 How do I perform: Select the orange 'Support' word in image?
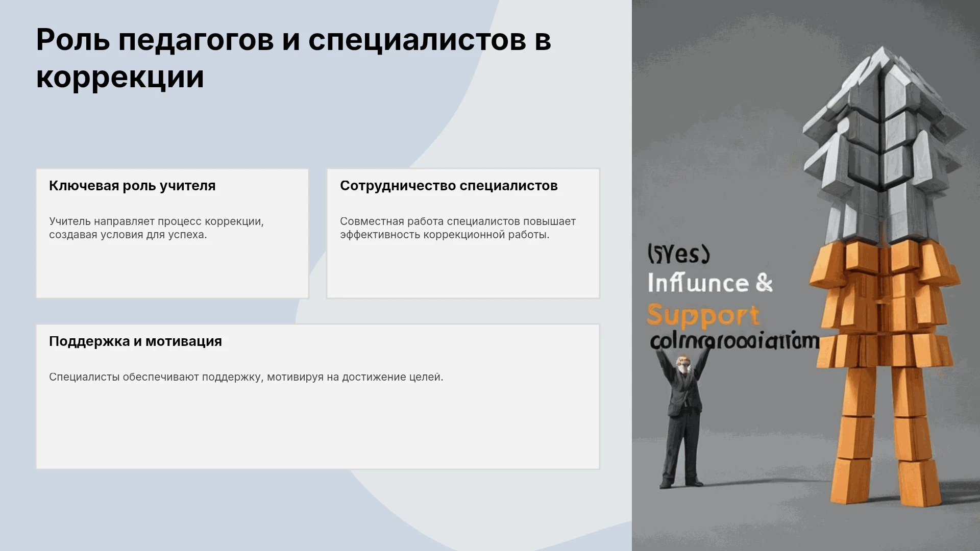click(x=703, y=315)
